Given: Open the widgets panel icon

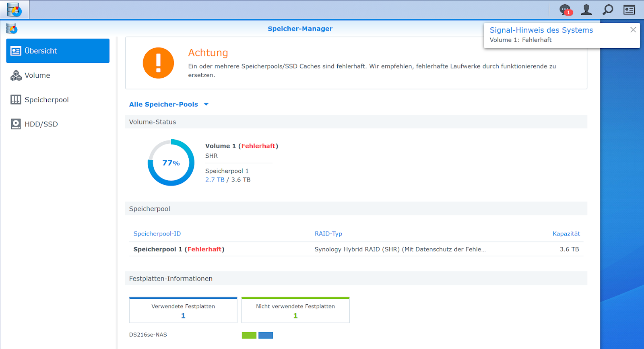Looking at the screenshot, I should [629, 10].
